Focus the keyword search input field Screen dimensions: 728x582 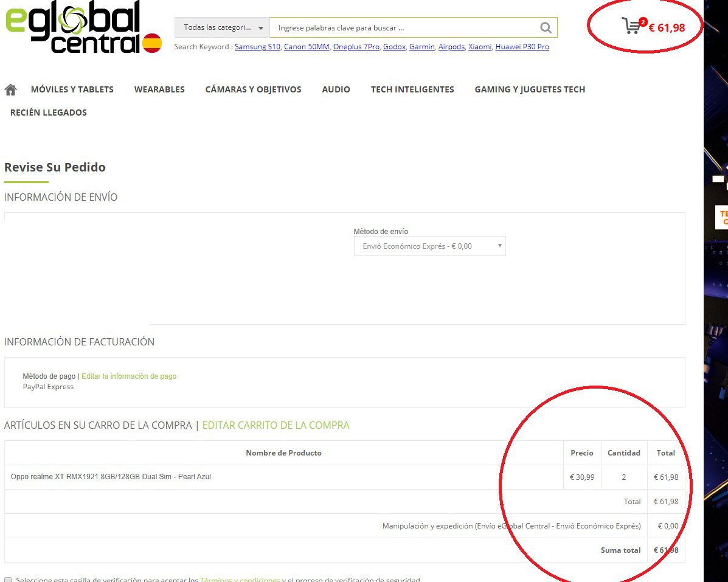[x=404, y=28]
